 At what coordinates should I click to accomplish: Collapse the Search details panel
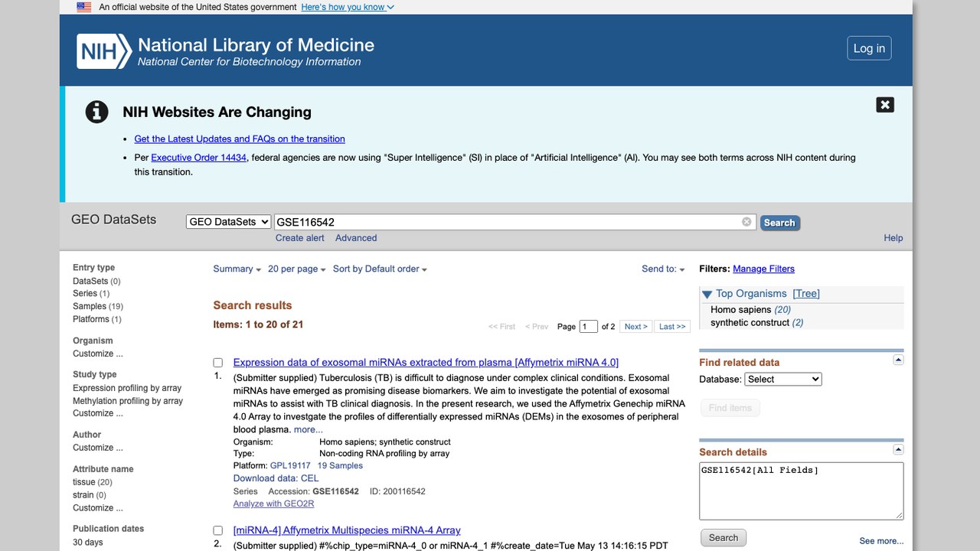click(x=899, y=449)
